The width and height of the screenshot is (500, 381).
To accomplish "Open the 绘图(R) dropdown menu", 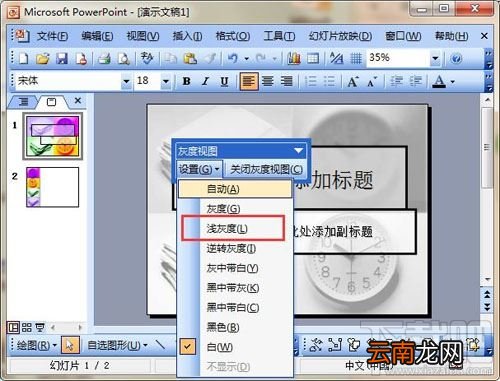I will pos(37,345).
